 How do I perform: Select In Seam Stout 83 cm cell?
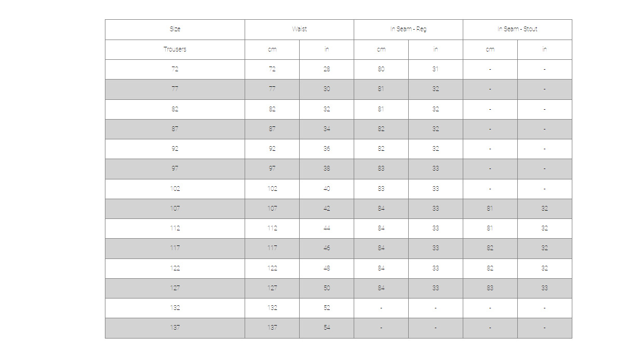coord(490,288)
